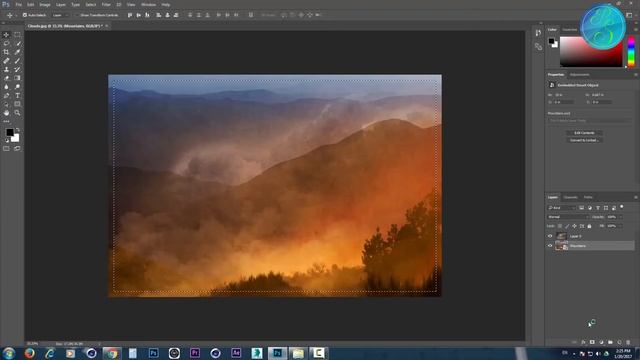The width and height of the screenshot is (640, 360).
Task: Open the Layers panel options menu
Action: (x=636, y=197)
